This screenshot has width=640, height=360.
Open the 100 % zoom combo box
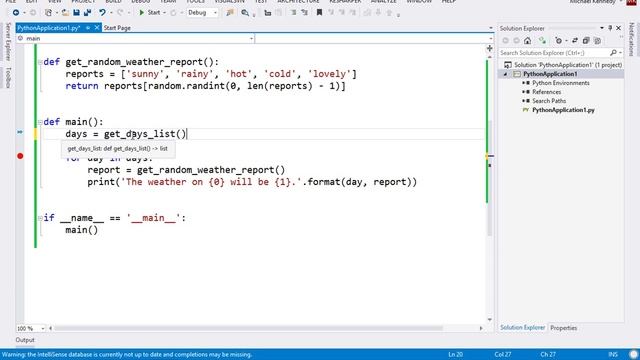click(x=31, y=328)
